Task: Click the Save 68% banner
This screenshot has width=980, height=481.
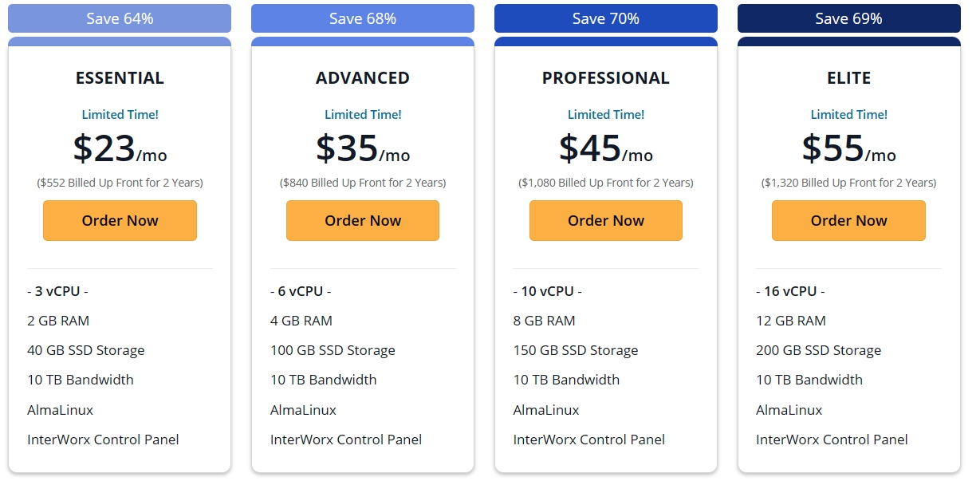Action: tap(363, 18)
